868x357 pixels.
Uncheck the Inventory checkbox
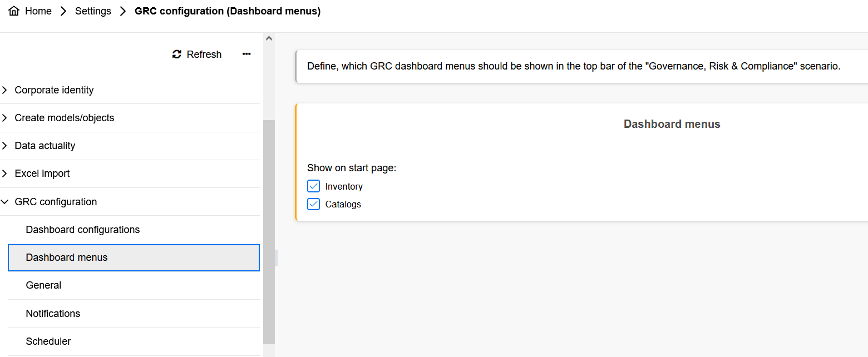point(314,186)
